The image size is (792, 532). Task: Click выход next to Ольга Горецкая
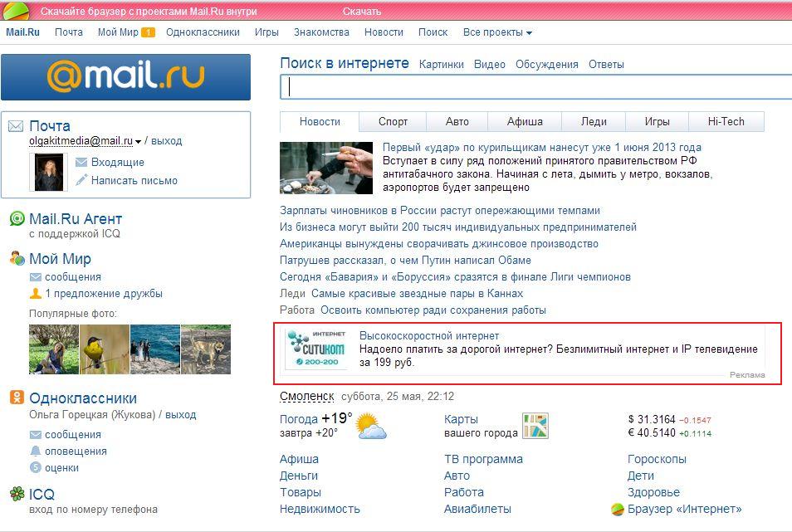(x=180, y=415)
